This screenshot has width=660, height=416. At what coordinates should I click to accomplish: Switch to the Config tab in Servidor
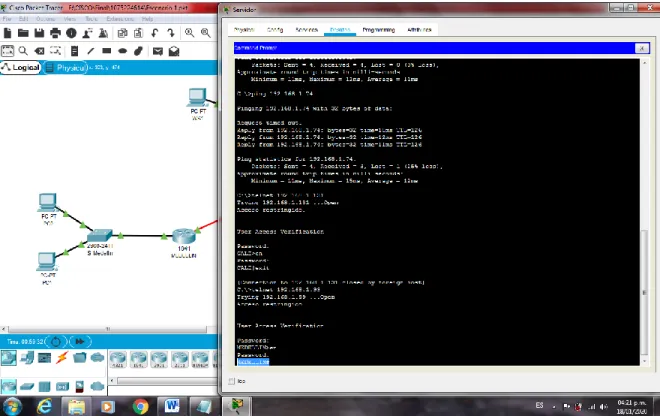(x=275, y=30)
